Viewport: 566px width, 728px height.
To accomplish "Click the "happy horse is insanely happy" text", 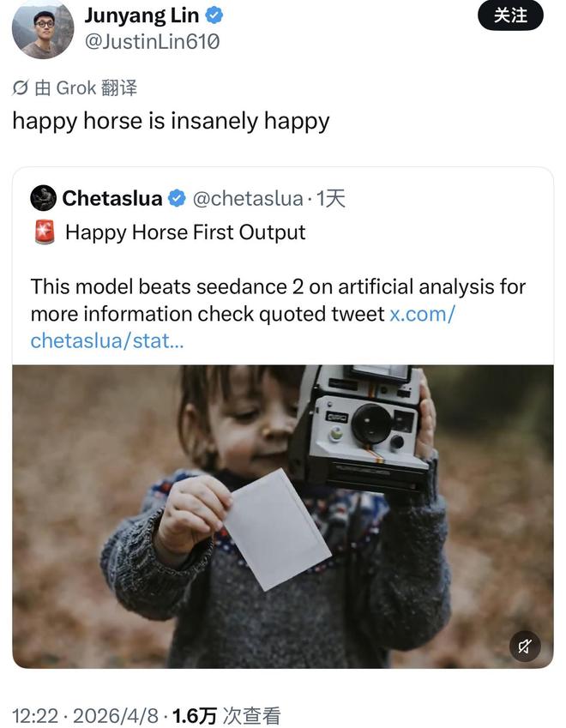I will 171,120.
